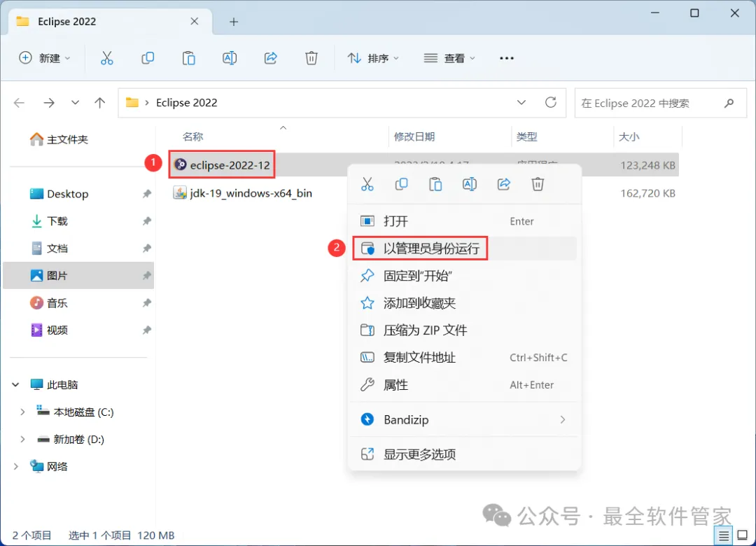Sort by the 修改日期 column header
This screenshot has height=546, width=756.
click(414, 137)
